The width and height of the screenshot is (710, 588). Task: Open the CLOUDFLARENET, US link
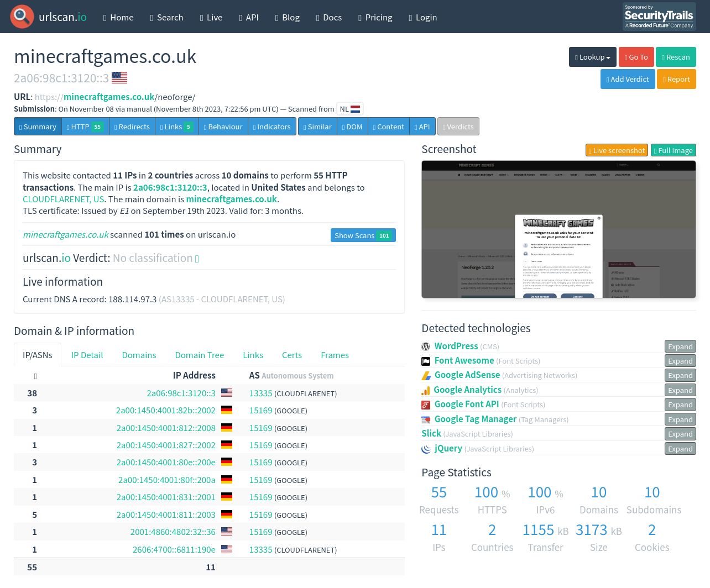point(63,199)
